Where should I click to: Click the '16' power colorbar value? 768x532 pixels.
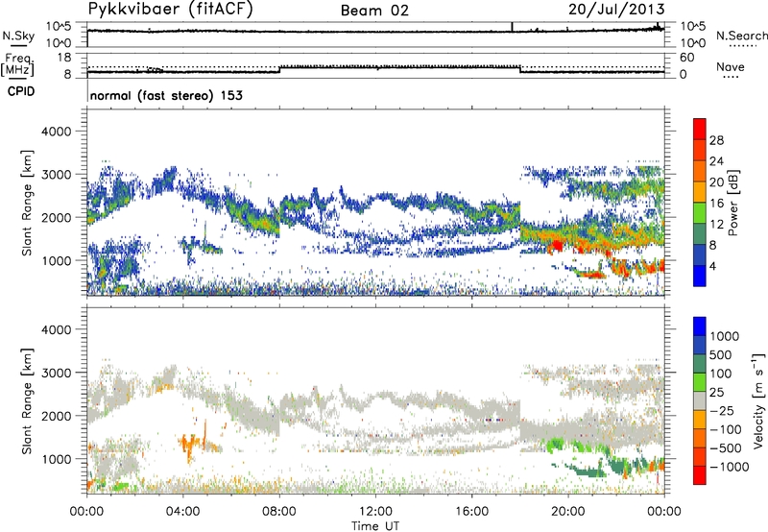coord(716,204)
